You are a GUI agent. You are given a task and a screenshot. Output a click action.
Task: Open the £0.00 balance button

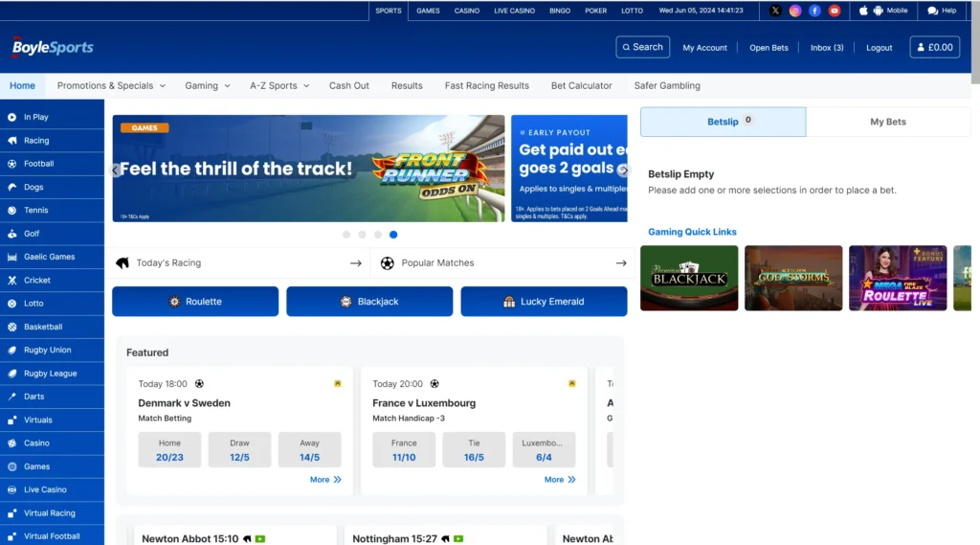click(x=934, y=47)
